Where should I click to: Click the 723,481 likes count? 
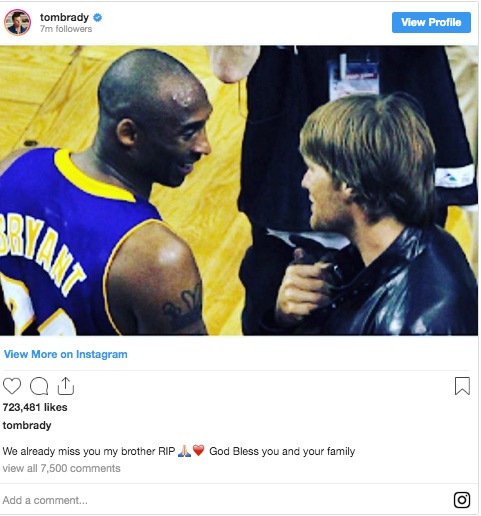point(35,407)
